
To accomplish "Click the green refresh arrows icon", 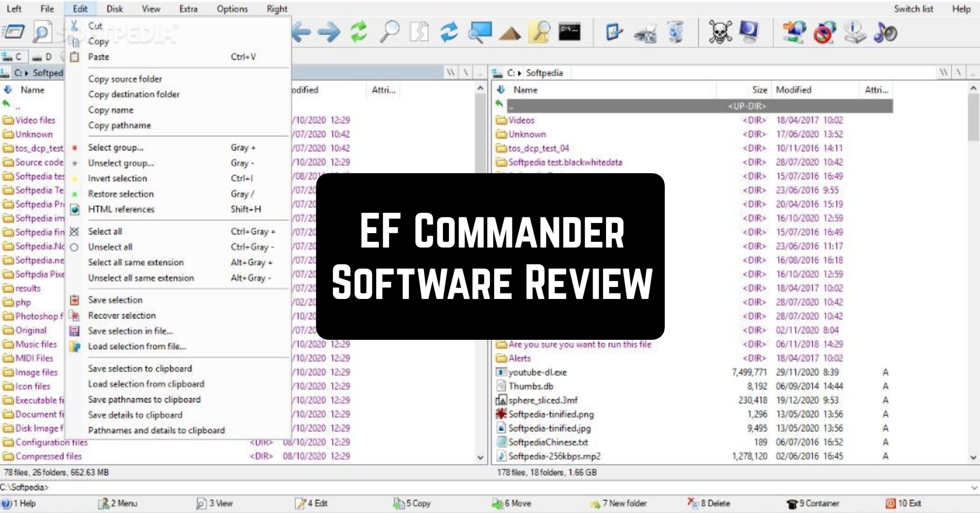I will click(x=359, y=32).
